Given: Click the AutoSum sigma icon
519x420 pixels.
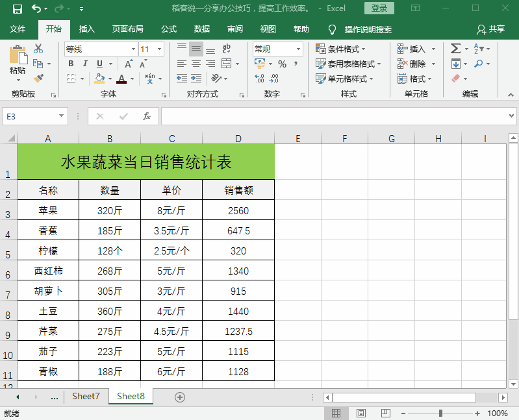Looking at the screenshot, I should (455, 49).
